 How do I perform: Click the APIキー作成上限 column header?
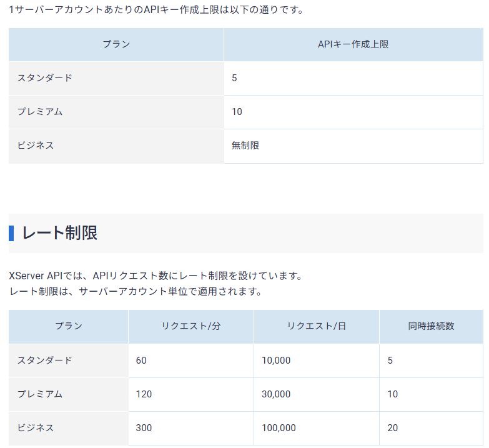[353, 44]
